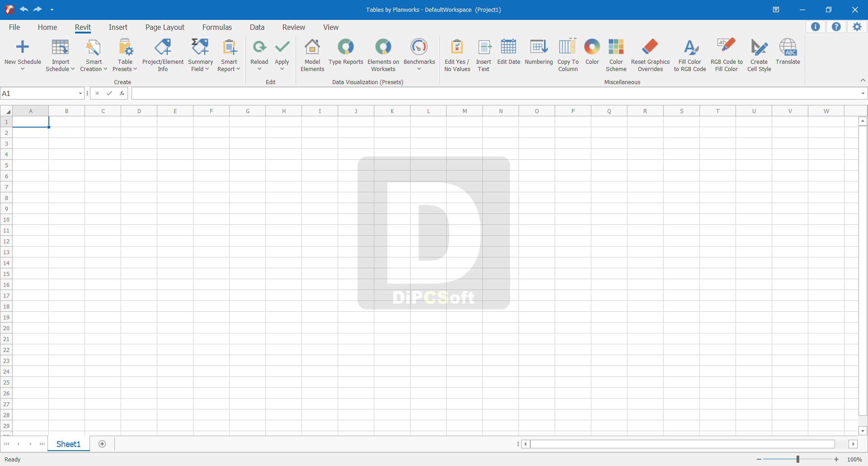868x466 pixels.
Task: Open the help question mark button
Action: [x=836, y=27]
